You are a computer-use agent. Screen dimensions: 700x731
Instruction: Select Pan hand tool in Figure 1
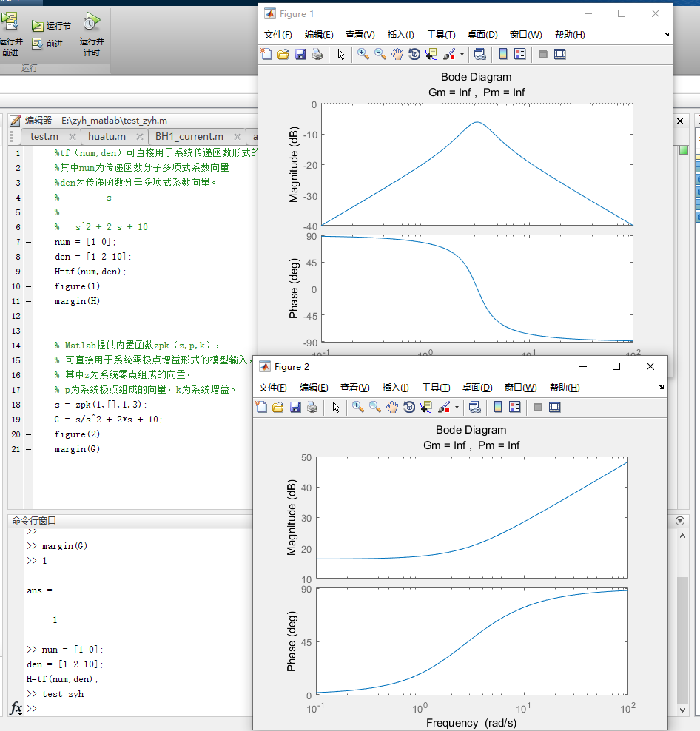[397, 55]
